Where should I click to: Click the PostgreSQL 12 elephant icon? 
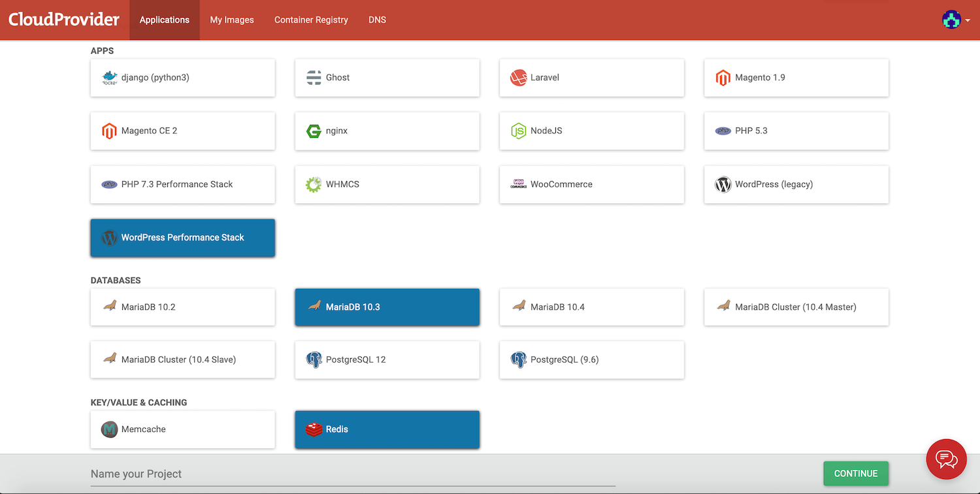[314, 360]
